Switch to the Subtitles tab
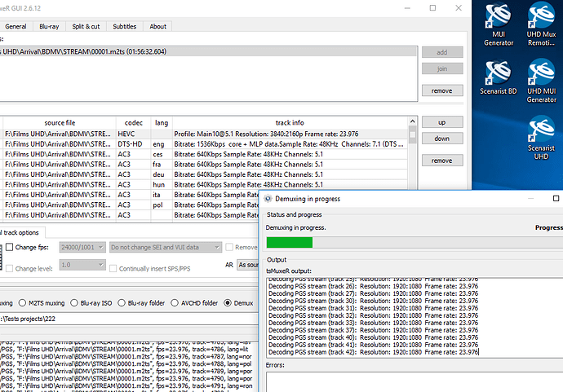 125,27
